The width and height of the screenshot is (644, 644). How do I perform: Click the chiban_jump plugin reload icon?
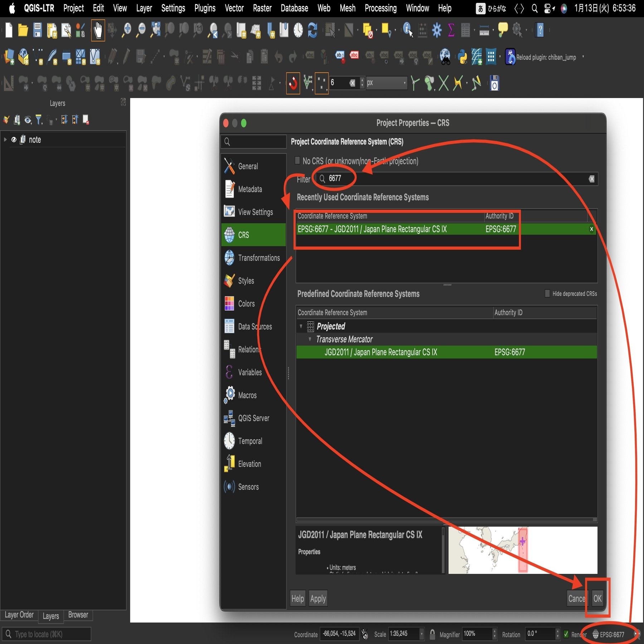[510, 57]
